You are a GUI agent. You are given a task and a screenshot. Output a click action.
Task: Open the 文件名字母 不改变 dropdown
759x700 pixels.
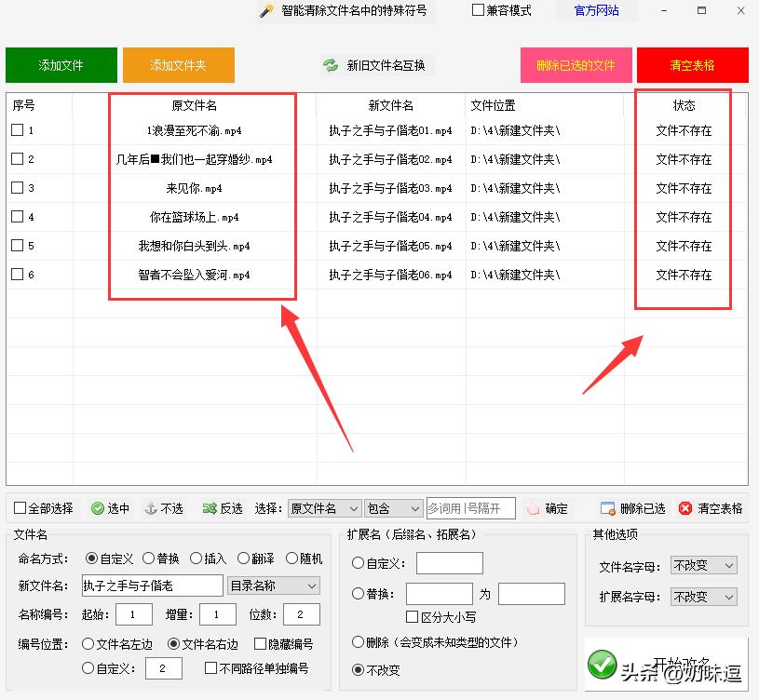tap(704, 566)
